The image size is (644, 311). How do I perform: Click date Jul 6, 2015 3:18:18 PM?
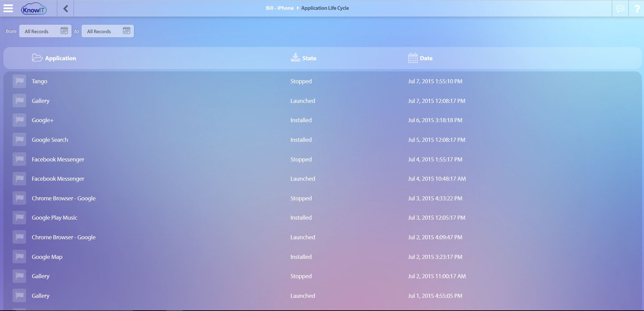point(435,120)
